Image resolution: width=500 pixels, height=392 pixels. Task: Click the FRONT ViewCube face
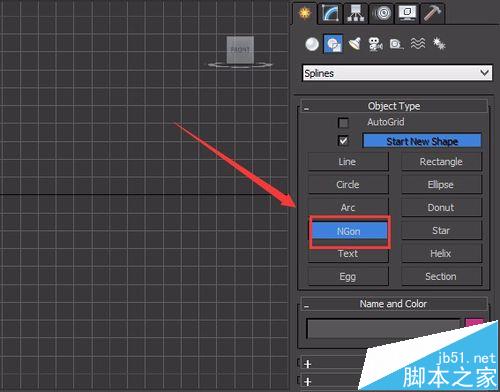pos(240,50)
